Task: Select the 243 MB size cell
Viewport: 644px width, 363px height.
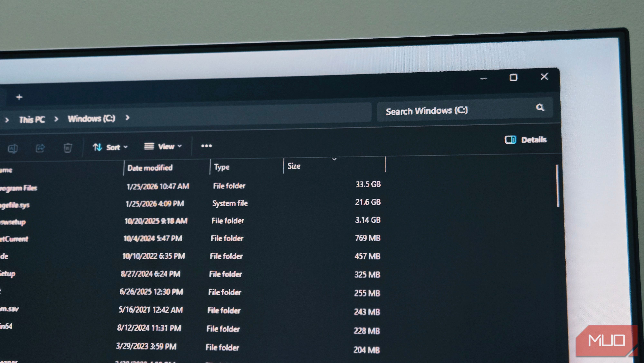Action: [x=367, y=312]
